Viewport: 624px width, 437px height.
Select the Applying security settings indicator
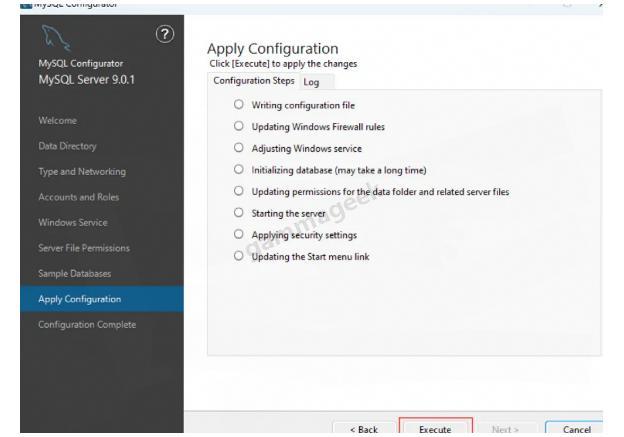[238, 234]
